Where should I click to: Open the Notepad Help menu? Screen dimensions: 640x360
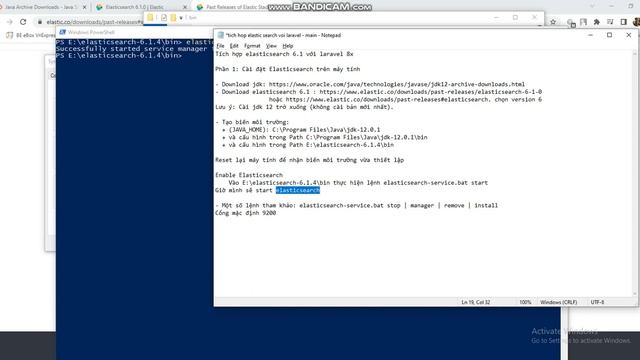click(288, 46)
